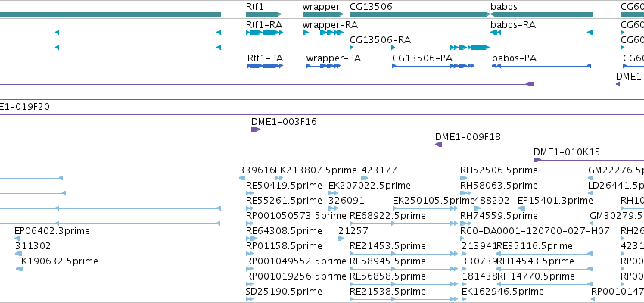Open the babos-PA protein label
Screen dimensions: 644x303
(514, 58)
